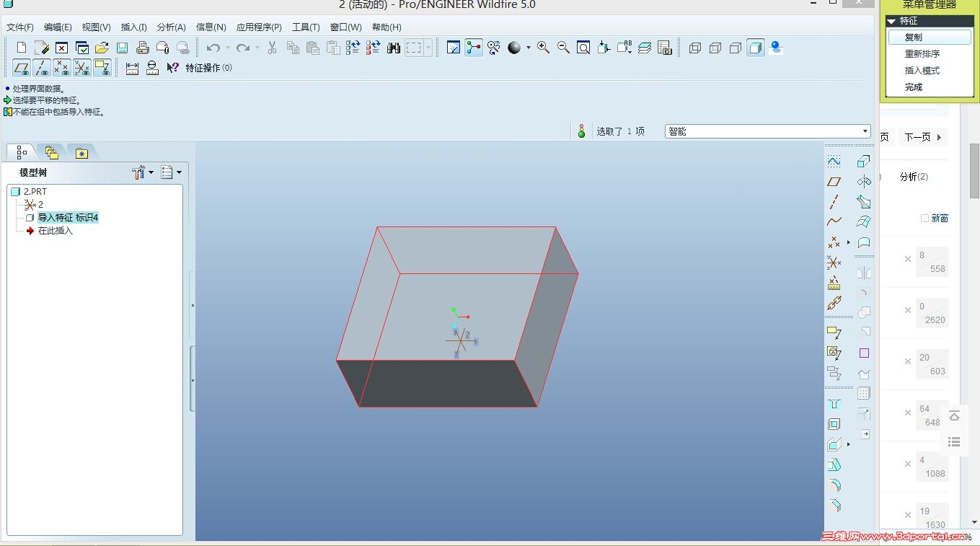Open the 工具(T) menu
Screen dimensions: 980x546
(306, 27)
